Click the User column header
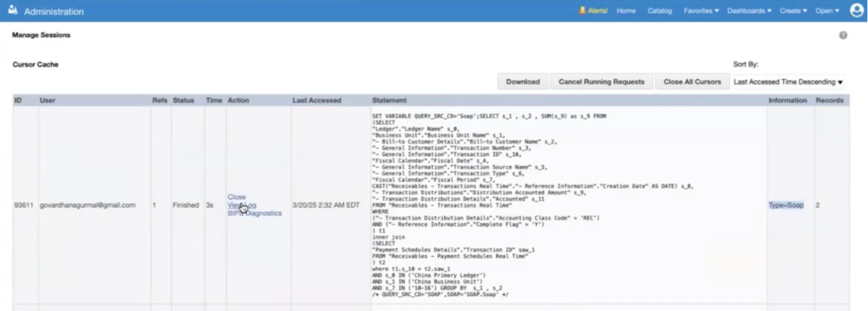Viewport: 868px width, 311px height. point(48,100)
